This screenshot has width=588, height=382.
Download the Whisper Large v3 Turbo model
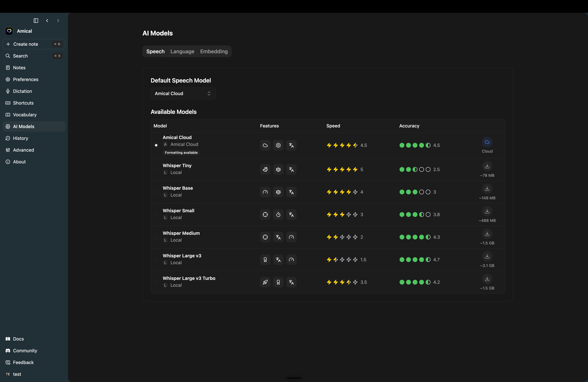pyautogui.click(x=487, y=279)
